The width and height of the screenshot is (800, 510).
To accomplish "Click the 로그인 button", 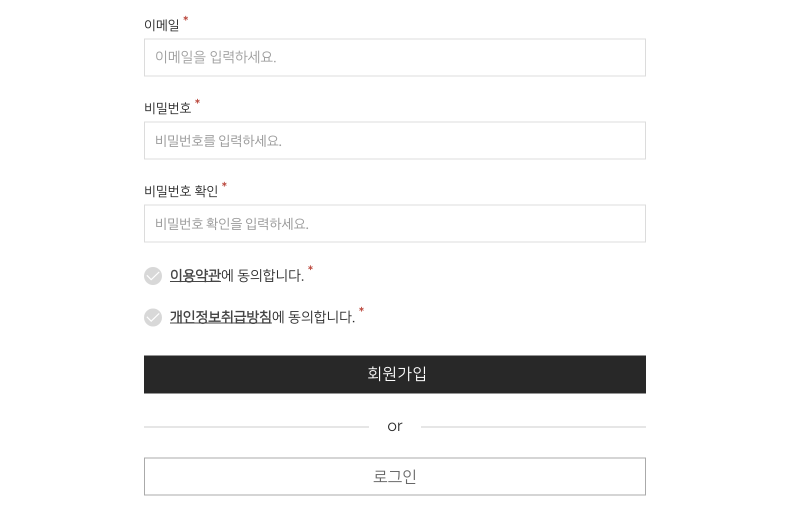I will (x=394, y=477).
